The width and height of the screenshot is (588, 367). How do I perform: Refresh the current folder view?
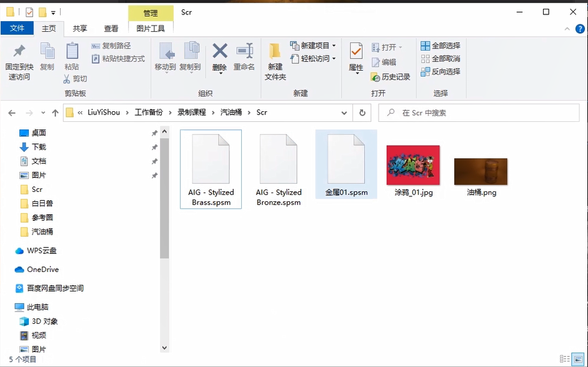tap(362, 113)
